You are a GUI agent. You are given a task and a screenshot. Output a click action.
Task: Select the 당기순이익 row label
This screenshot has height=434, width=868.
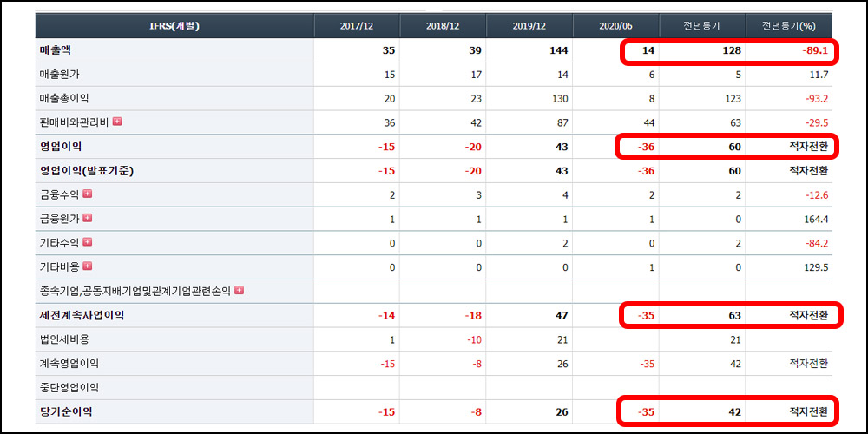66,412
